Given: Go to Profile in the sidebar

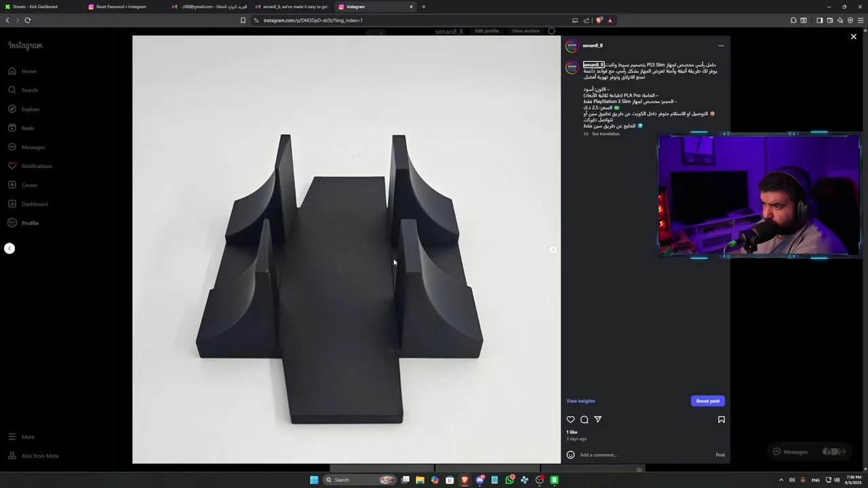Looking at the screenshot, I should [x=23, y=223].
